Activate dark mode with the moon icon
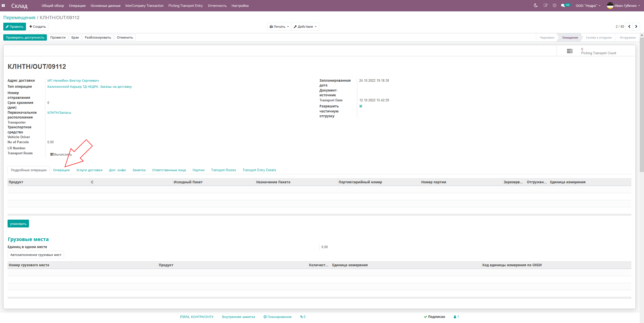 535,5
